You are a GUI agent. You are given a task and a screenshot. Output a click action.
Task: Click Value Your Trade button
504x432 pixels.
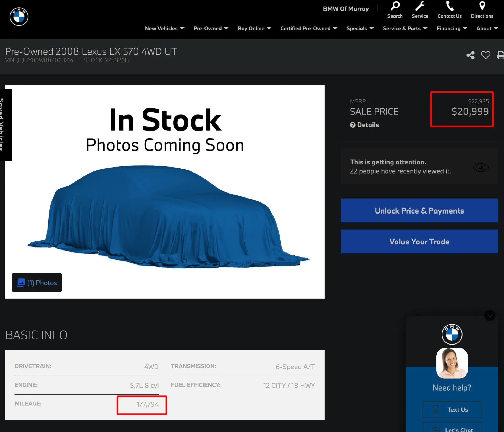coord(419,241)
